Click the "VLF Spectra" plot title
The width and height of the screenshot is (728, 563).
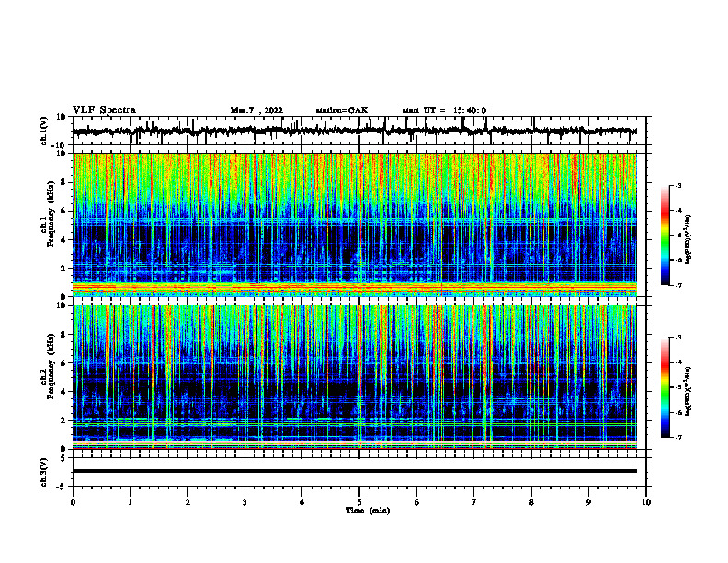(x=104, y=110)
